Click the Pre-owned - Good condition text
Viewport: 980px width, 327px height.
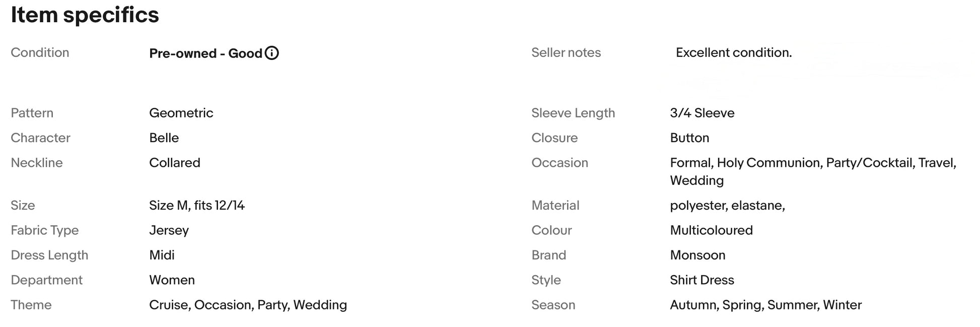(x=205, y=53)
